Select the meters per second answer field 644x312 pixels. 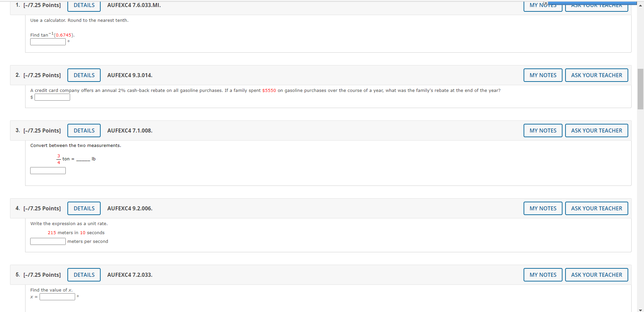[x=48, y=241]
